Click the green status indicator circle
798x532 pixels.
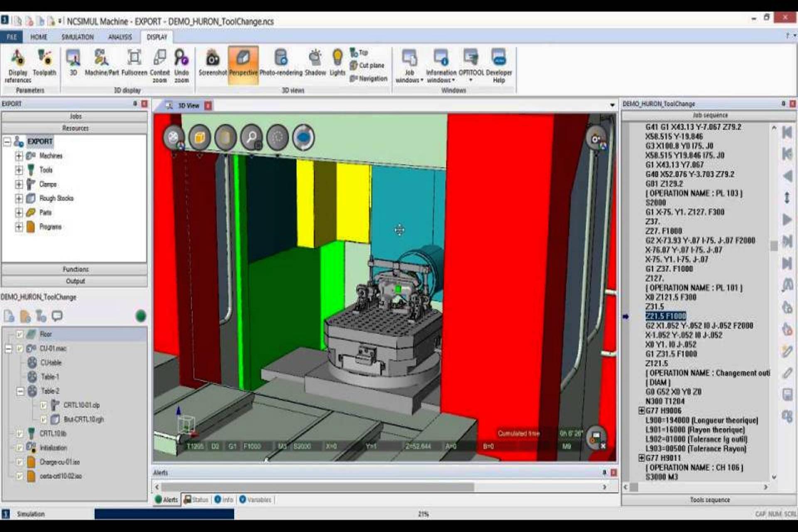click(x=141, y=316)
